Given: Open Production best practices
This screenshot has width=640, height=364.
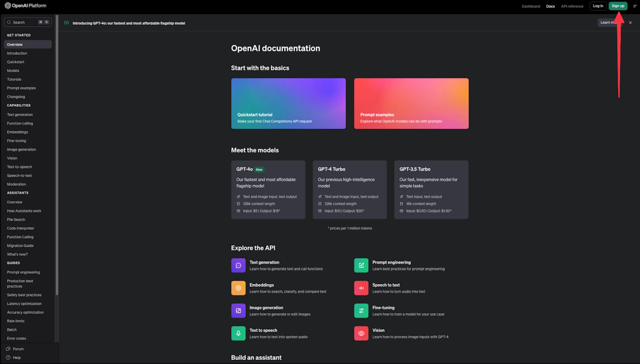Looking at the screenshot, I should (x=20, y=284).
